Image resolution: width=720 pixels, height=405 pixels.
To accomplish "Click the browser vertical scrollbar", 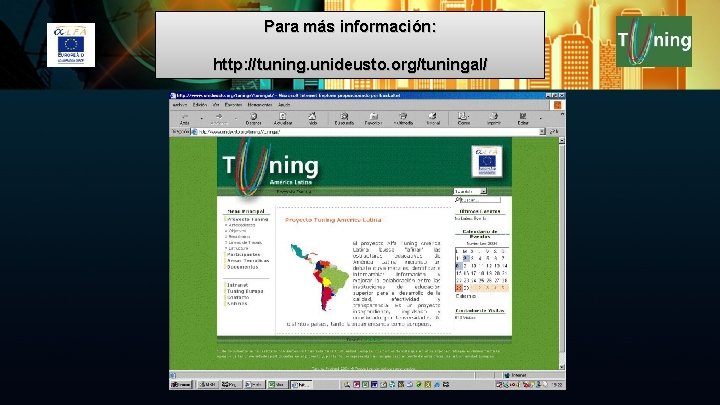I will point(562,253).
